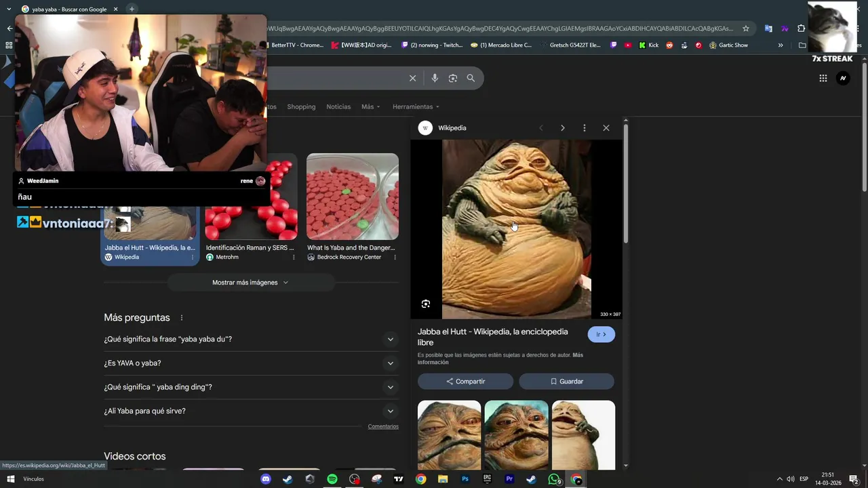Open red pills Metrohm image thumbnail
This screenshot has height=488, width=868.
pos(251,197)
